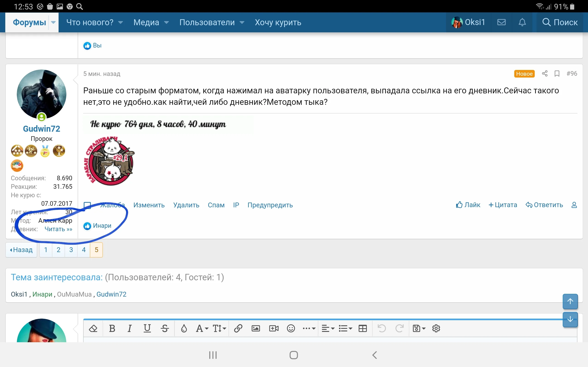Viewport: 588px width, 367px height.
Task: Click the undo icon in the editor
Action: (x=382, y=328)
